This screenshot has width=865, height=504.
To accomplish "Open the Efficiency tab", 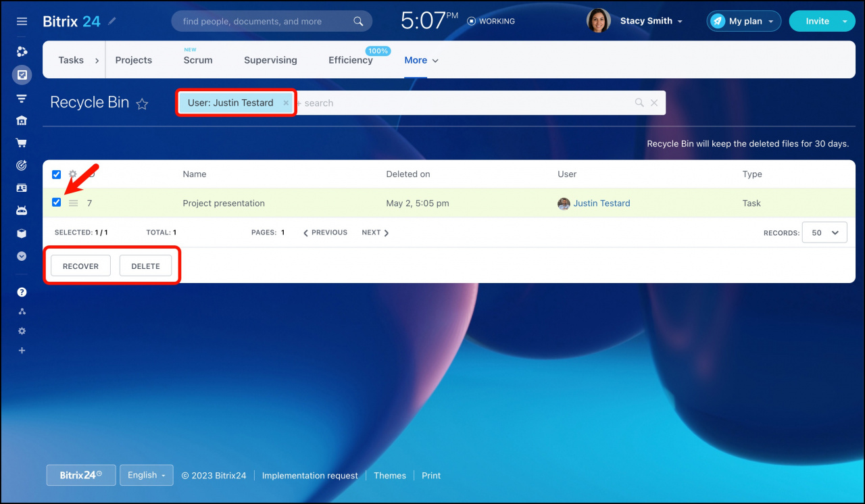I will pos(351,60).
